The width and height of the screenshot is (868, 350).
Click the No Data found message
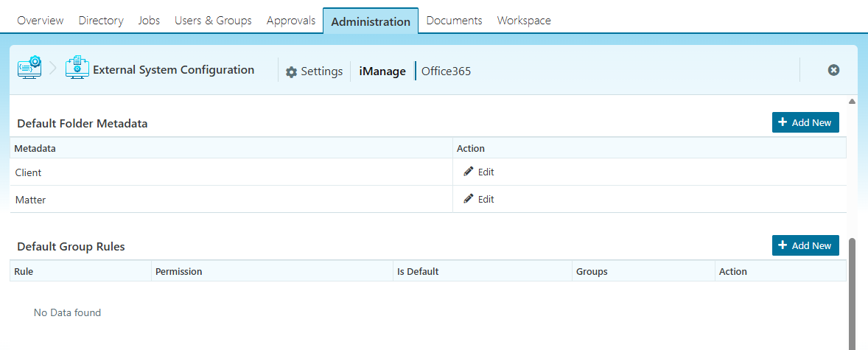(68, 312)
